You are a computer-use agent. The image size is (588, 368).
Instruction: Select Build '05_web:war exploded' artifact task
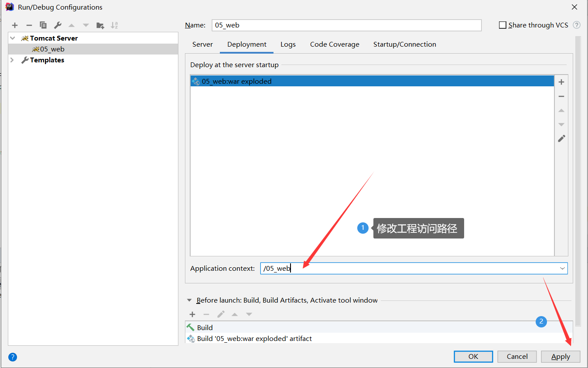(x=255, y=338)
